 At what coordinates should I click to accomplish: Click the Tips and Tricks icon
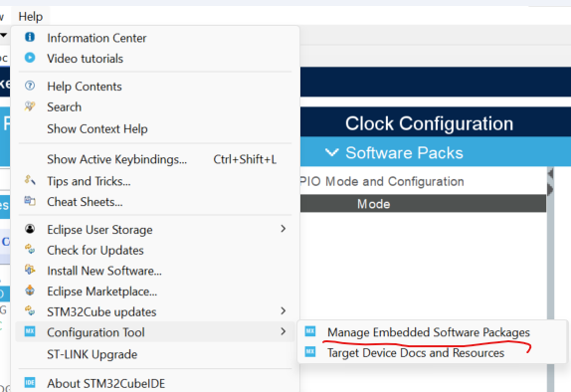[30, 180]
